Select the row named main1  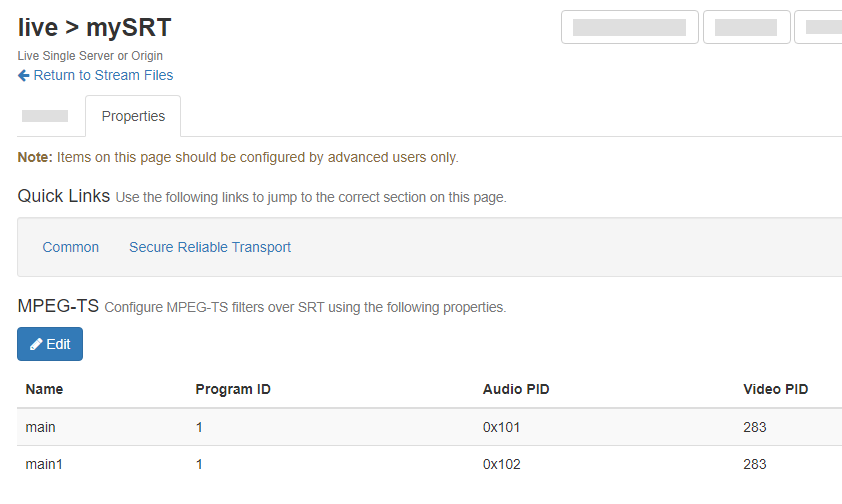(44, 464)
